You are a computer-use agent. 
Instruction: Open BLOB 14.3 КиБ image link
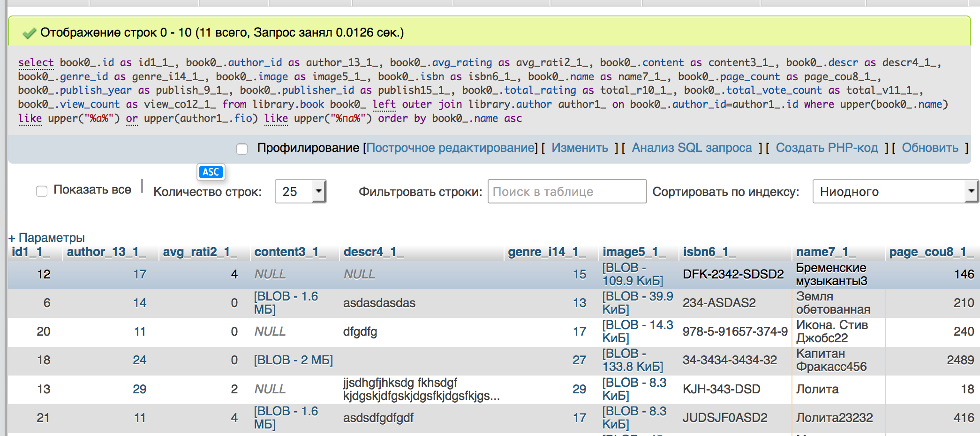point(638,331)
